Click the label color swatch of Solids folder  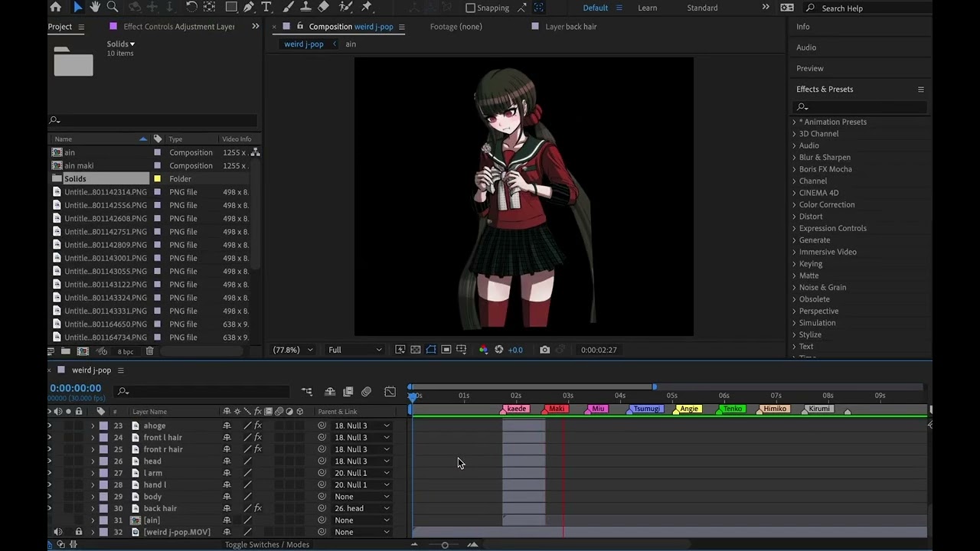[x=157, y=179]
